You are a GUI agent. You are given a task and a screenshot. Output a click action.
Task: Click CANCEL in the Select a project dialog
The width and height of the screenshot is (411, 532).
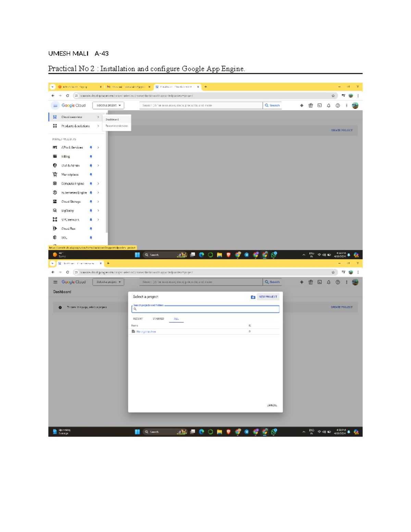[272, 406]
